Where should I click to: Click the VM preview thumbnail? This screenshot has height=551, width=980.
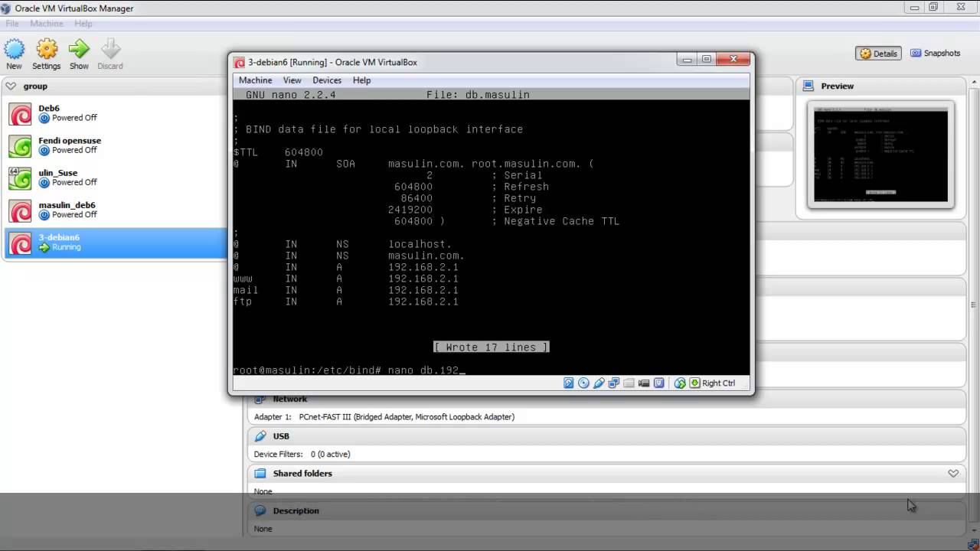880,155
